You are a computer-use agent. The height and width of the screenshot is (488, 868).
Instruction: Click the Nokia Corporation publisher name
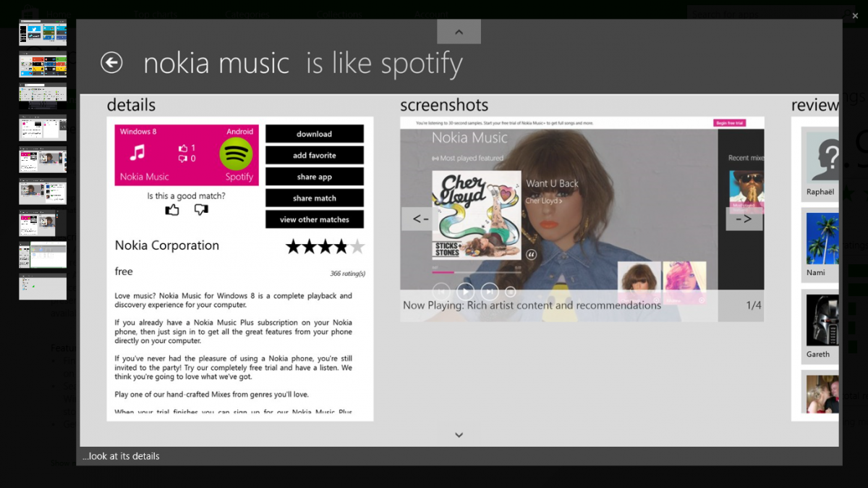(x=167, y=245)
